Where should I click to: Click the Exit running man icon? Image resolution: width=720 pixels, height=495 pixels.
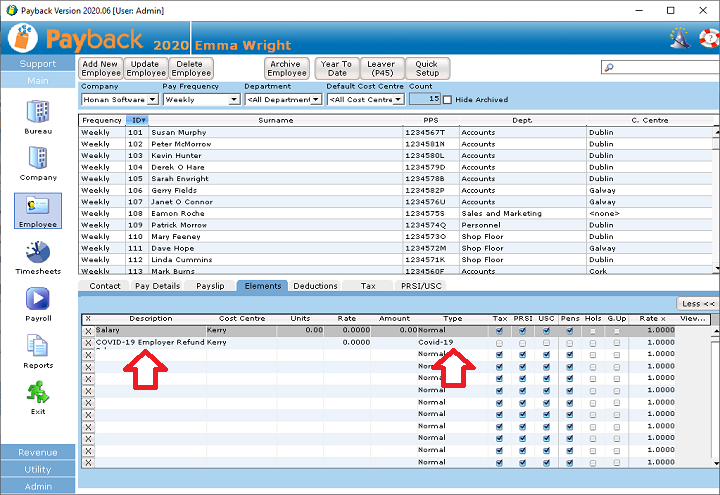point(38,392)
